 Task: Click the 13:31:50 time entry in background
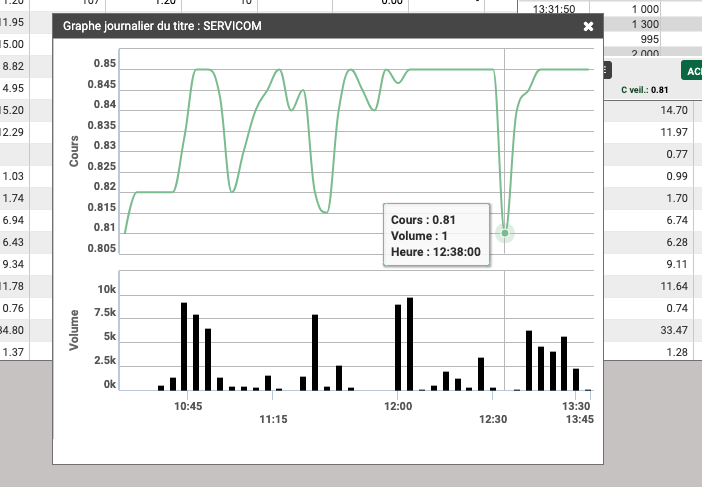tap(554, 9)
